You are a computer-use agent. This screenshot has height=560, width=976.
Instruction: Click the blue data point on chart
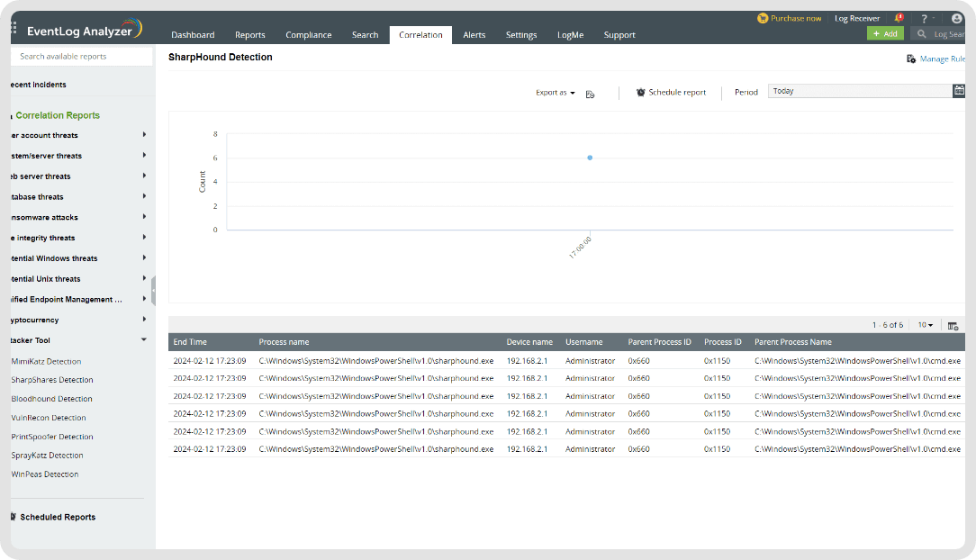590,158
